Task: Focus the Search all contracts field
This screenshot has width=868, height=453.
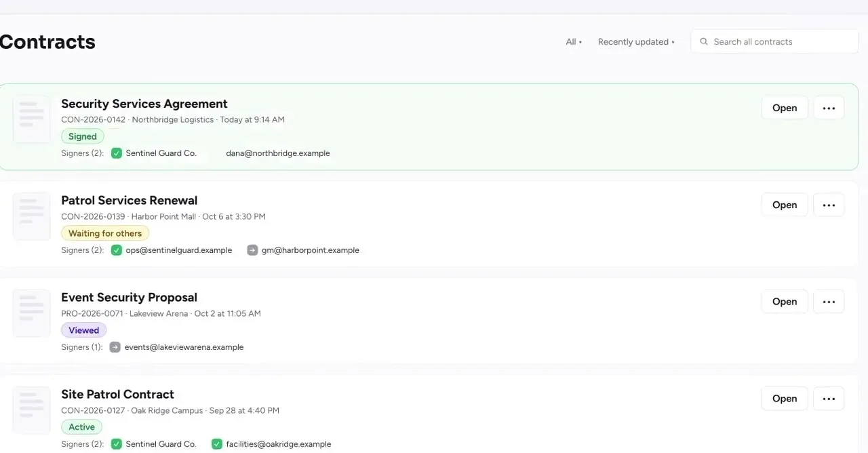Action: (x=774, y=41)
